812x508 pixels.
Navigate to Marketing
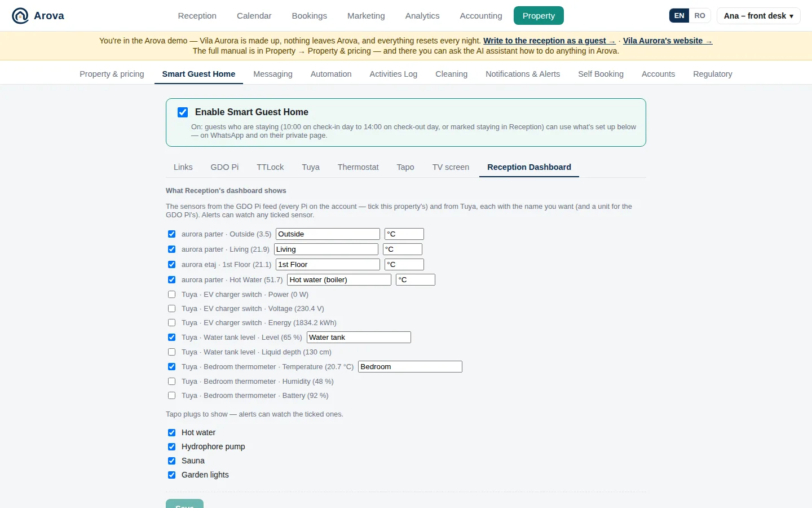pyautogui.click(x=366, y=16)
